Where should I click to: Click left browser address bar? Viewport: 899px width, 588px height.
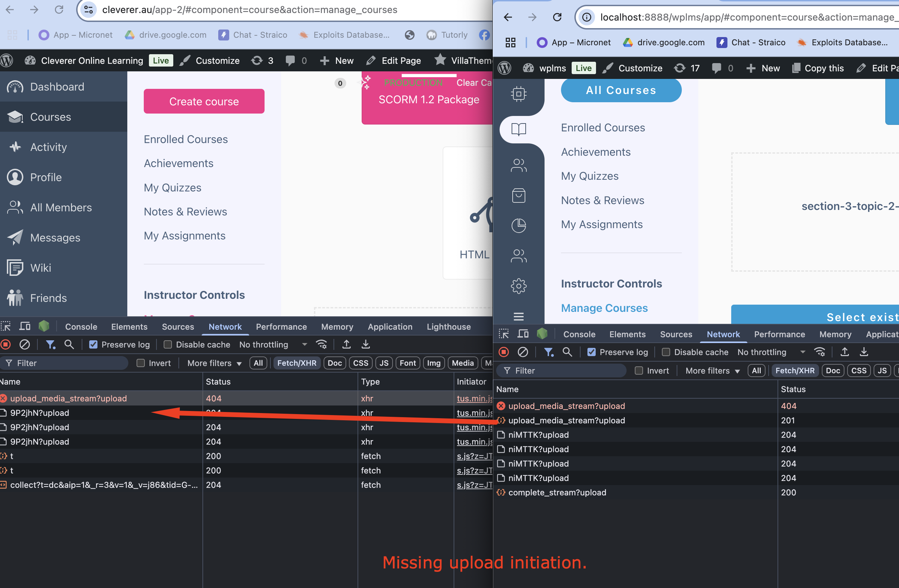pyautogui.click(x=283, y=10)
